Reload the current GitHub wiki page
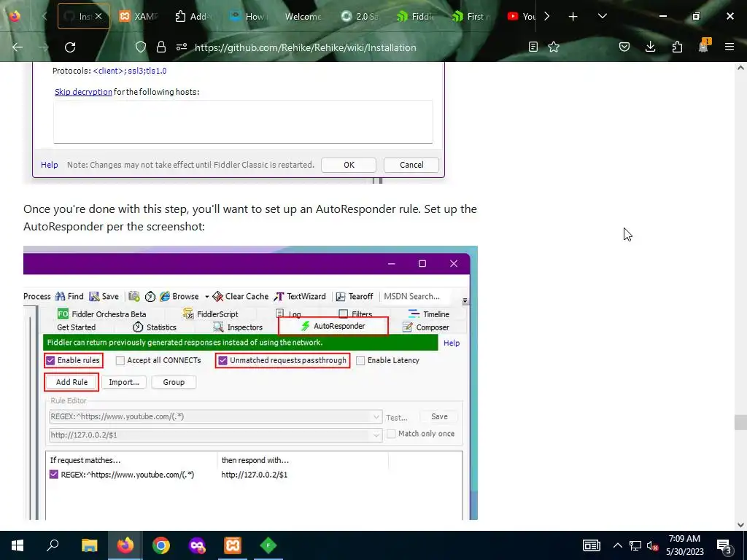Image resolution: width=747 pixels, height=560 pixels. click(70, 47)
